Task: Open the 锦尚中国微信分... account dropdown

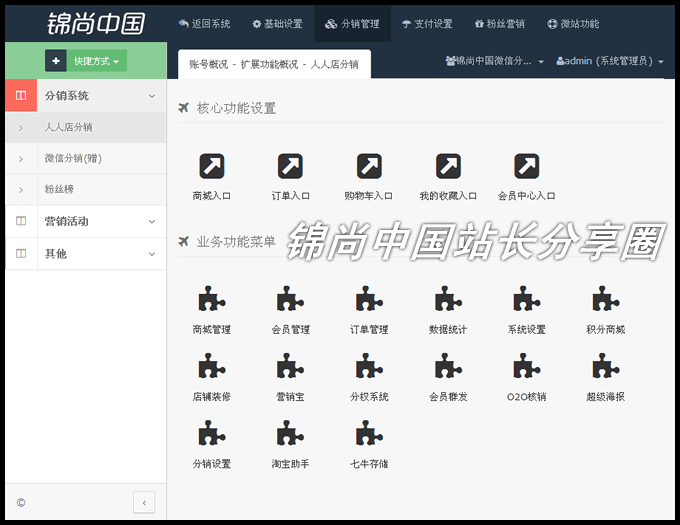Action: [494, 61]
